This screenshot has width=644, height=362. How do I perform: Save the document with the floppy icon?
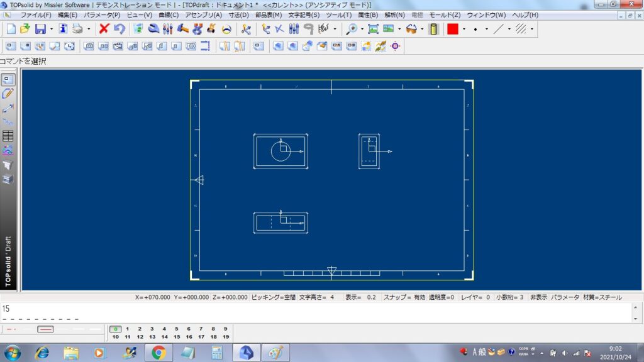(40, 29)
